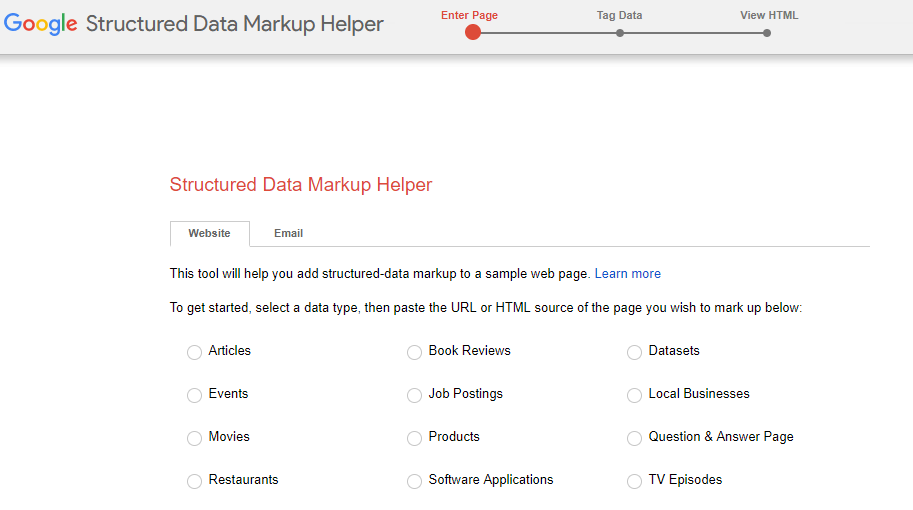Pick the Movies radio option
Screen dimensions: 913x510
194,438
